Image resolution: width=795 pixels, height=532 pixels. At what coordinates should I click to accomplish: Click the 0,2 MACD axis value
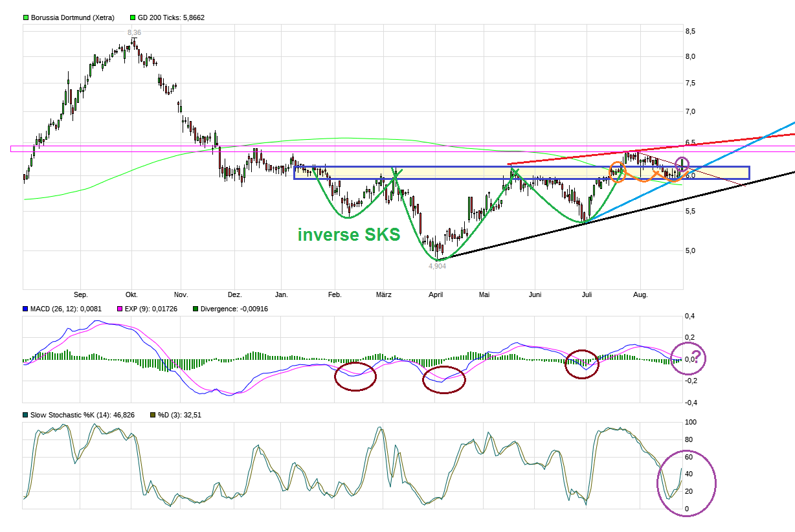click(691, 337)
